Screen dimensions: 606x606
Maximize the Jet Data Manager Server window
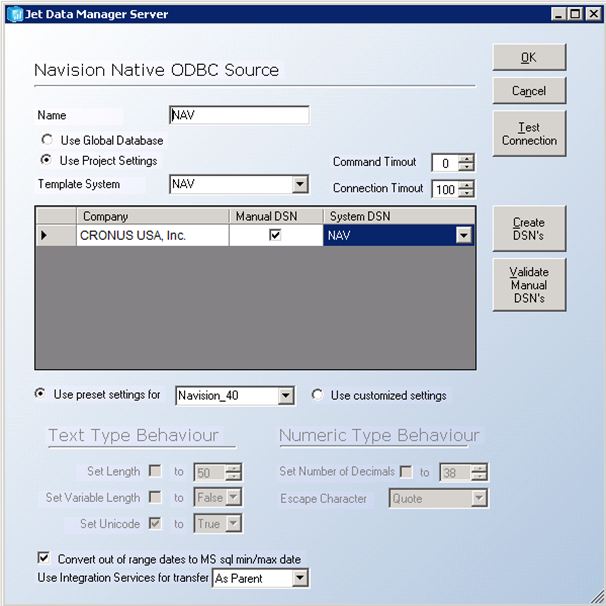point(575,15)
